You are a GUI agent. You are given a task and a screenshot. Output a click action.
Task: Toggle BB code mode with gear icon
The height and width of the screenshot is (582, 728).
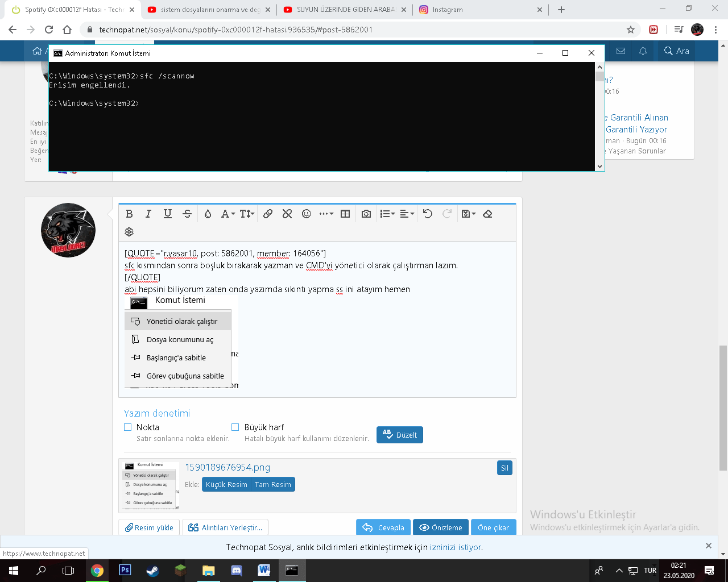(129, 232)
